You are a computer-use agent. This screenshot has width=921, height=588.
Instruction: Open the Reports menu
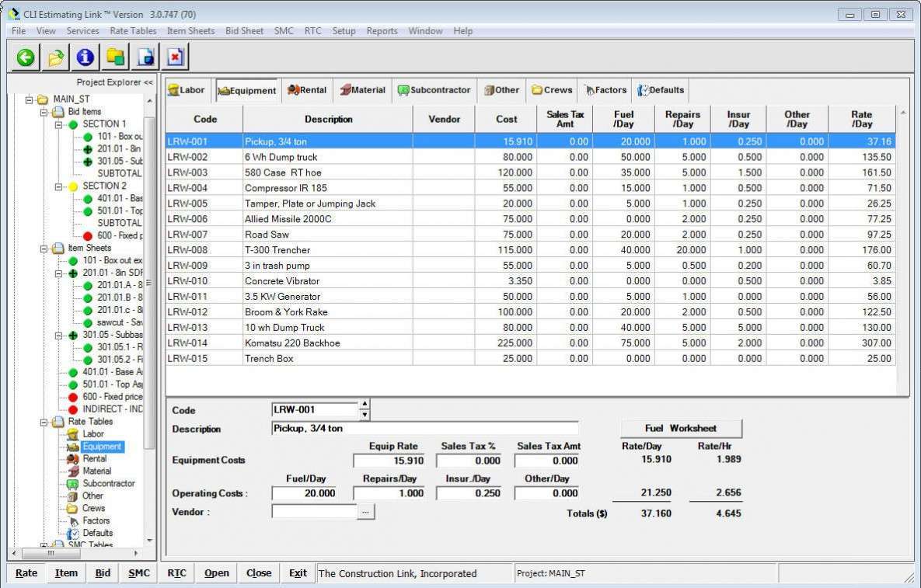click(382, 31)
